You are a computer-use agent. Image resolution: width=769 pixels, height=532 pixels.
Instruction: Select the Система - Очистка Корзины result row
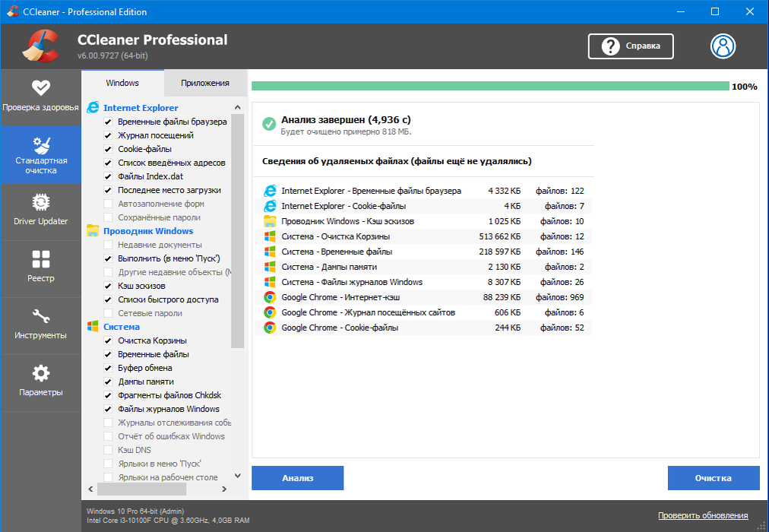point(422,236)
